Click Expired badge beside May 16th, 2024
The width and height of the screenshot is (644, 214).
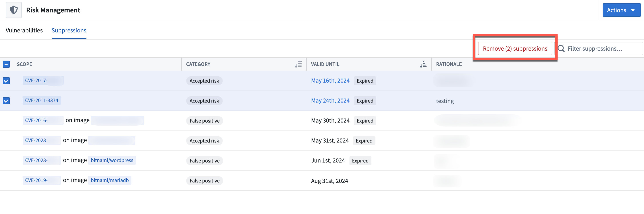pos(365,81)
